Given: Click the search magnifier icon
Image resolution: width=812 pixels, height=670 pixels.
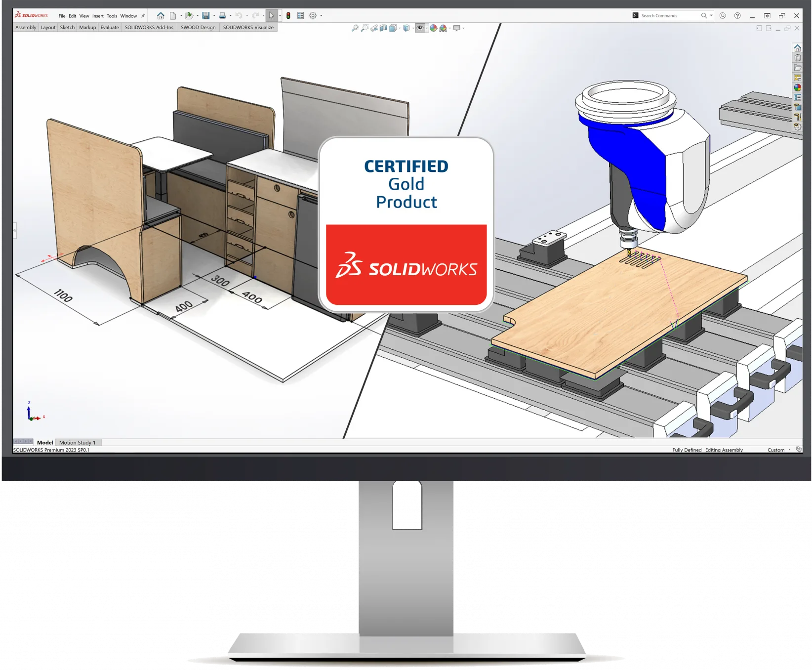Looking at the screenshot, I should [x=704, y=16].
